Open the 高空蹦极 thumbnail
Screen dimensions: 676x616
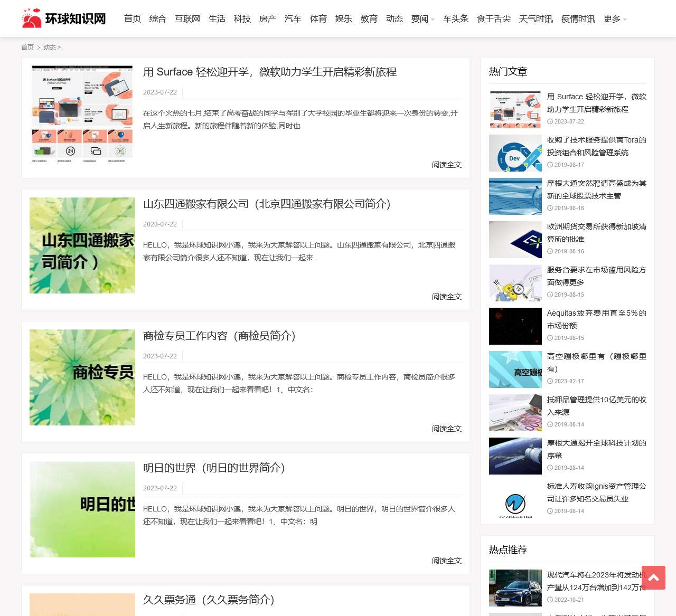click(515, 369)
